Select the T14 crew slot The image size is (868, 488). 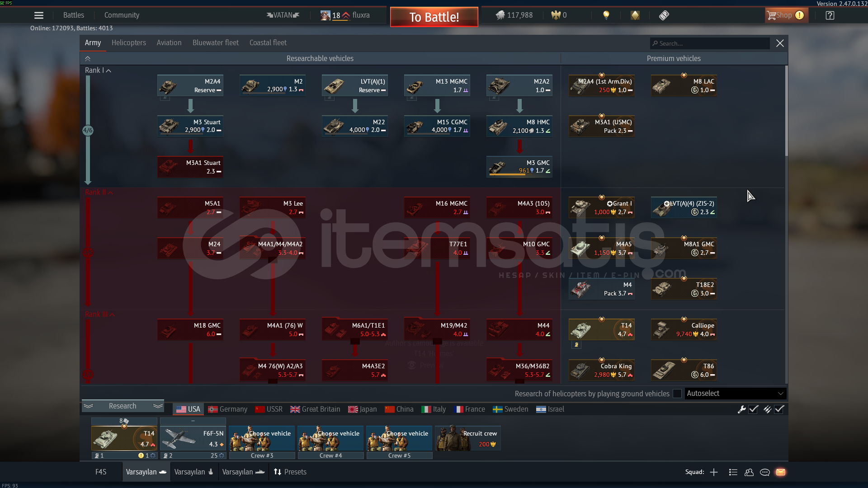tap(124, 438)
